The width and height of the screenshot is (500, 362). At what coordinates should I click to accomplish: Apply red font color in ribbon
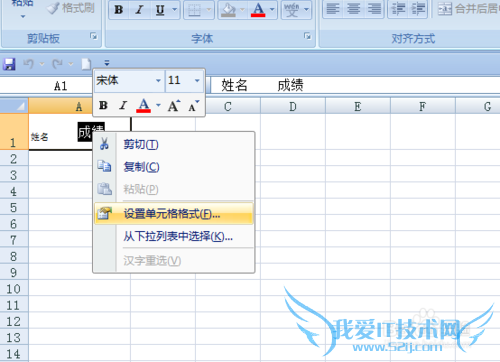coord(258,10)
